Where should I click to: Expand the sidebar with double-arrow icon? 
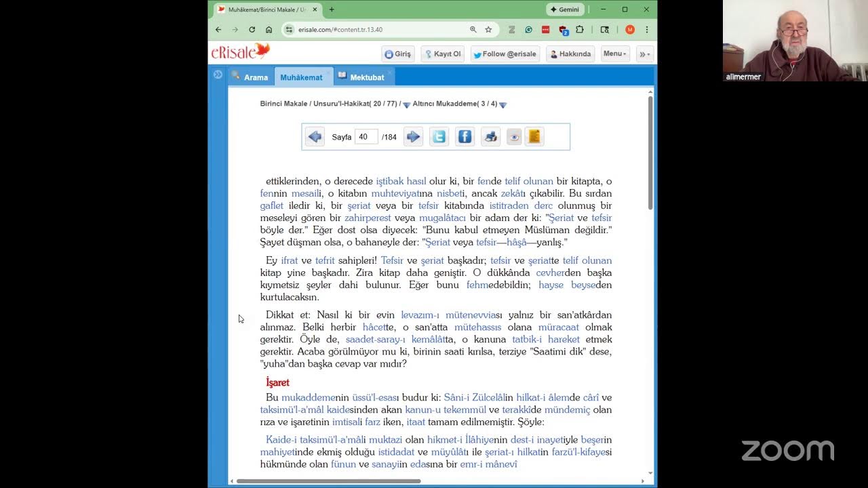tap(218, 75)
